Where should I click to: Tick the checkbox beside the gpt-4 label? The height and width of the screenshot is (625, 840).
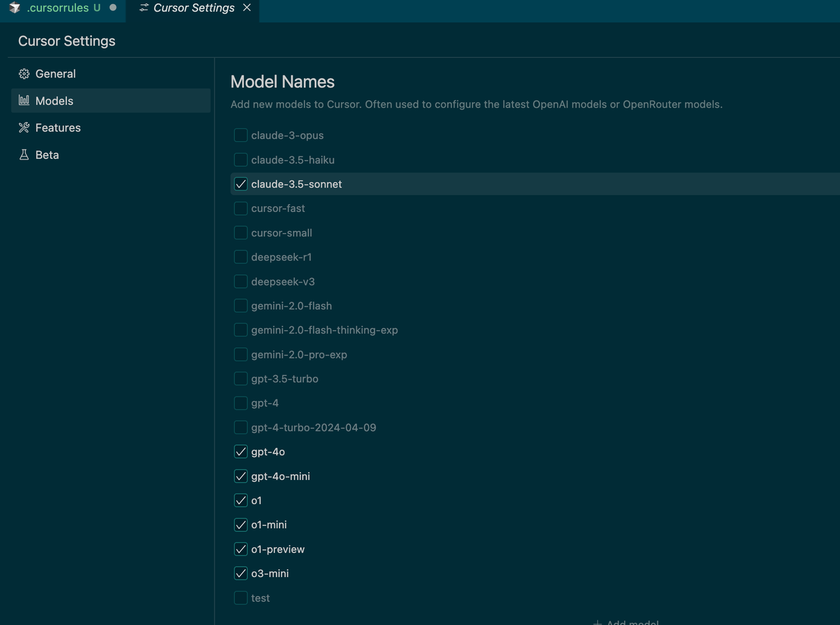coord(241,402)
